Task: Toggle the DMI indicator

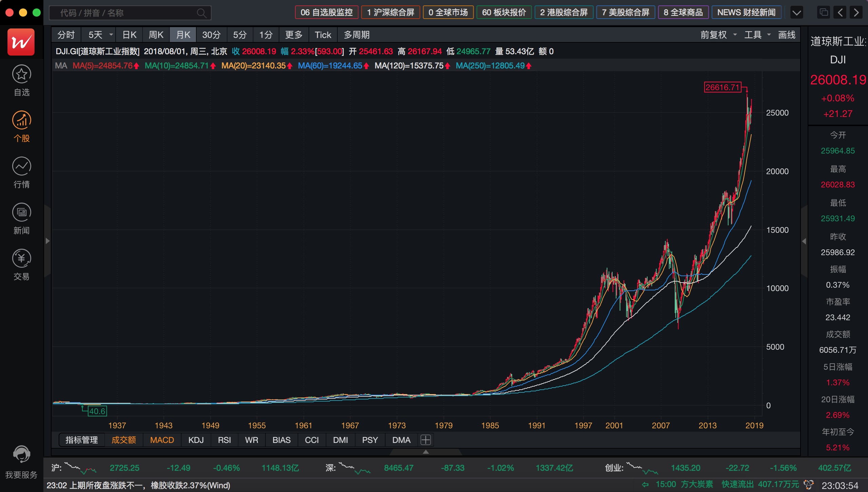Action: [340, 440]
